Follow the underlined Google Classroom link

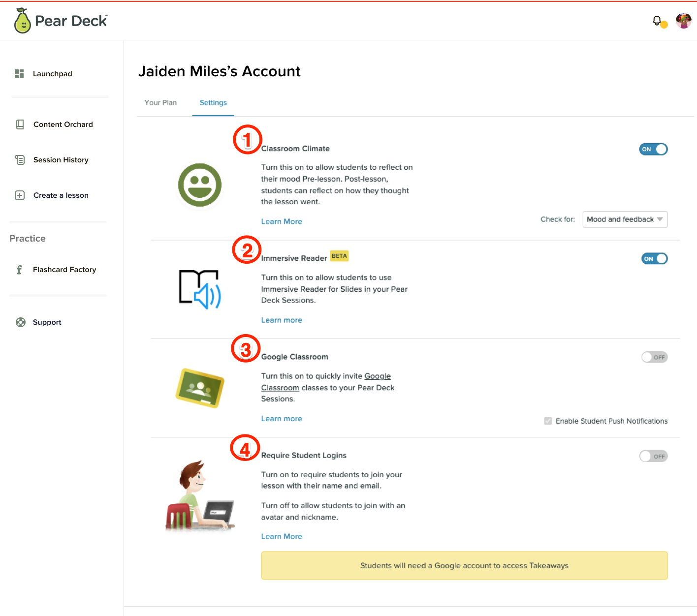click(x=326, y=382)
